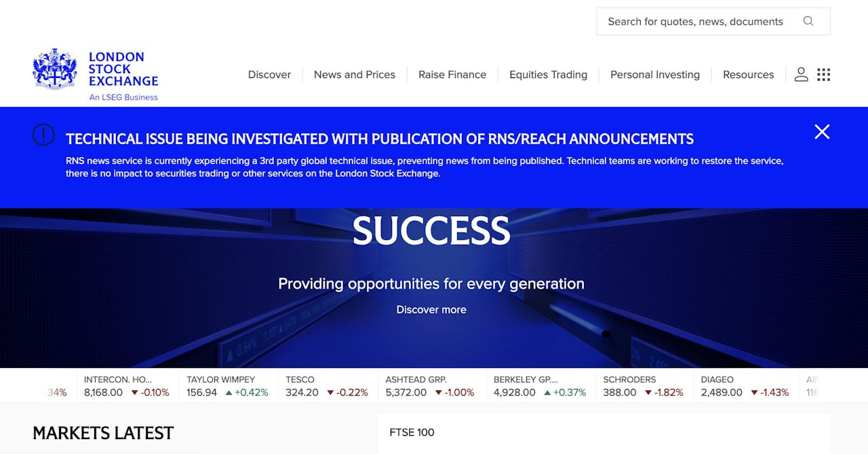Viewport: 868px width, 454px height.
Task: Click 'Providing opportunities for every generation' text
Action: point(431,283)
